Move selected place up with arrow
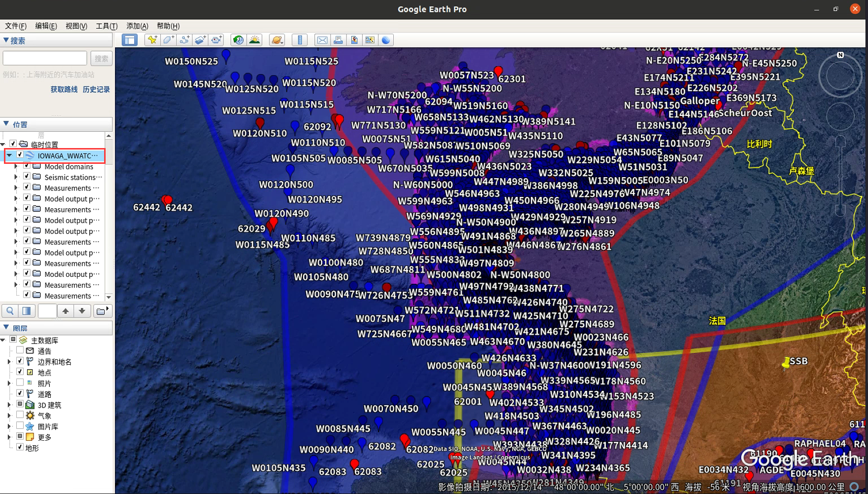The width and height of the screenshot is (868, 494). (x=65, y=311)
